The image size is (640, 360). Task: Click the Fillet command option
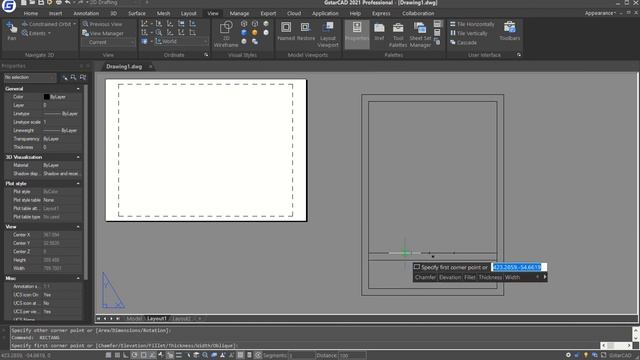click(x=469, y=277)
